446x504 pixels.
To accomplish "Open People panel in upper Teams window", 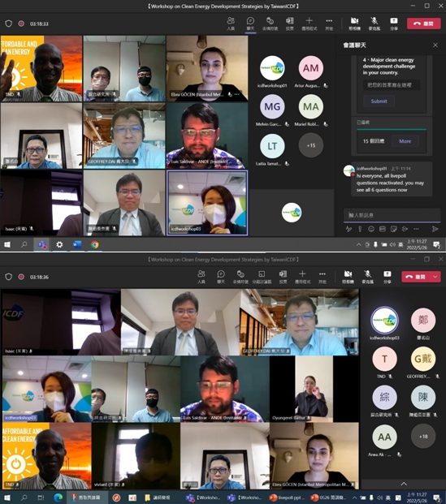I will (x=231, y=24).
